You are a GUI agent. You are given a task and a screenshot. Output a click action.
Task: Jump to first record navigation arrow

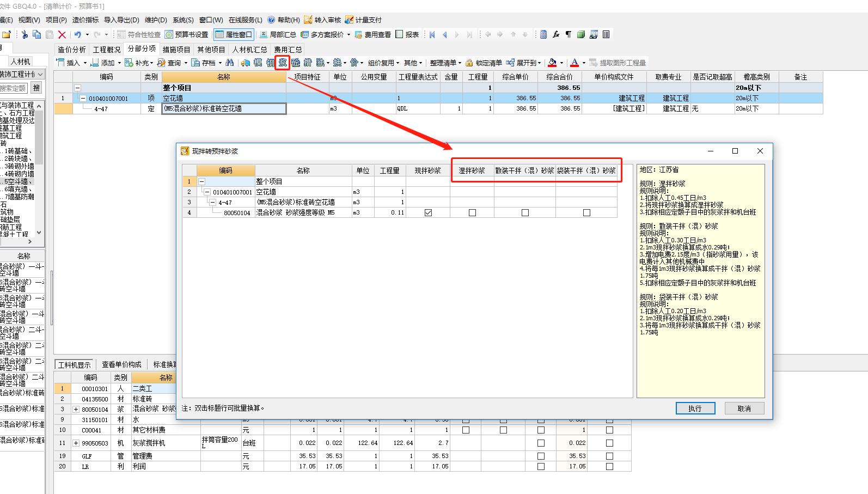pyautogui.click(x=432, y=34)
